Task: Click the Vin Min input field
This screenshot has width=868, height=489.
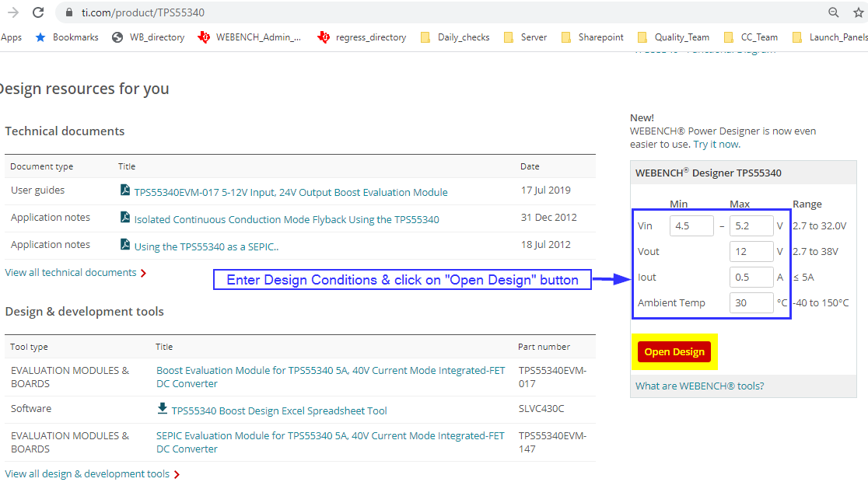Action: click(691, 225)
